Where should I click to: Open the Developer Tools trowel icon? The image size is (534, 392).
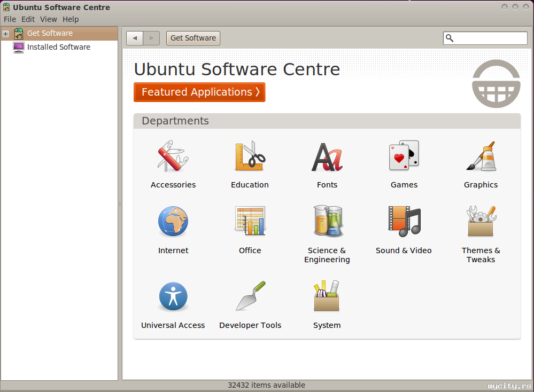click(x=251, y=296)
